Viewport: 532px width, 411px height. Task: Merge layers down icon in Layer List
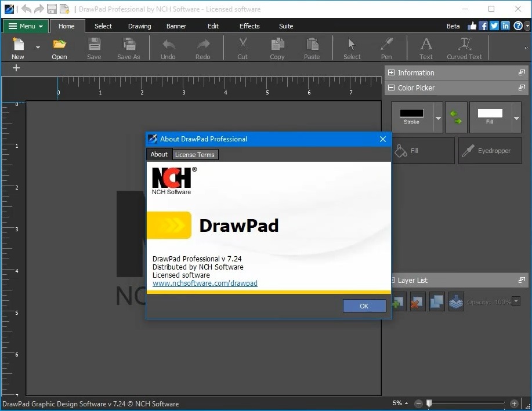pos(456,302)
